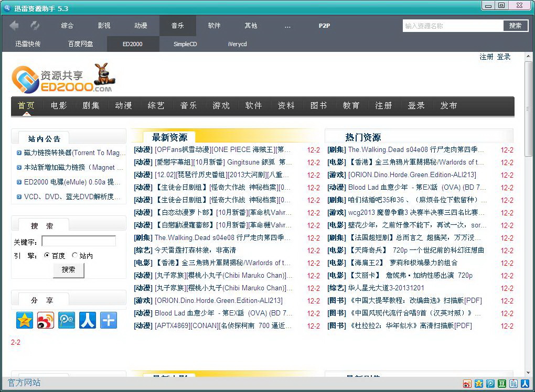Click the Tieba icon in the status bar

[513, 383]
